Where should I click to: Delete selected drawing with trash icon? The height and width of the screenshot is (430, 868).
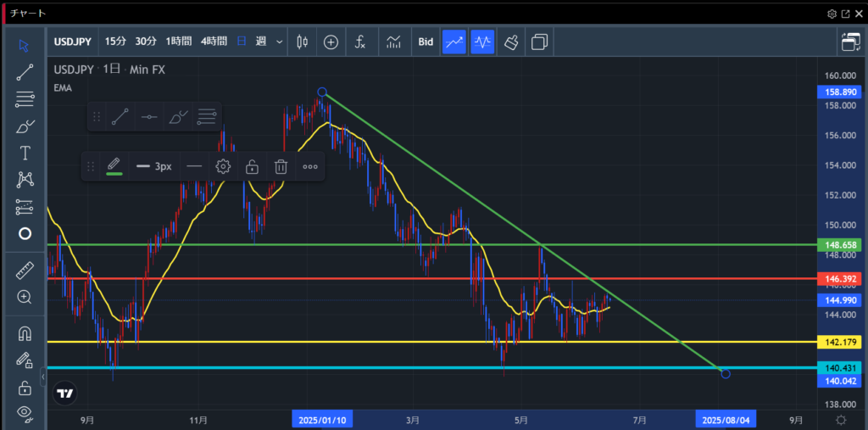point(281,166)
